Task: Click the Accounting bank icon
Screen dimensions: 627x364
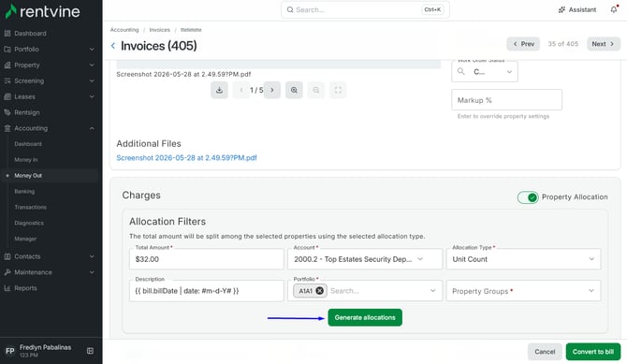Action: 7,128
